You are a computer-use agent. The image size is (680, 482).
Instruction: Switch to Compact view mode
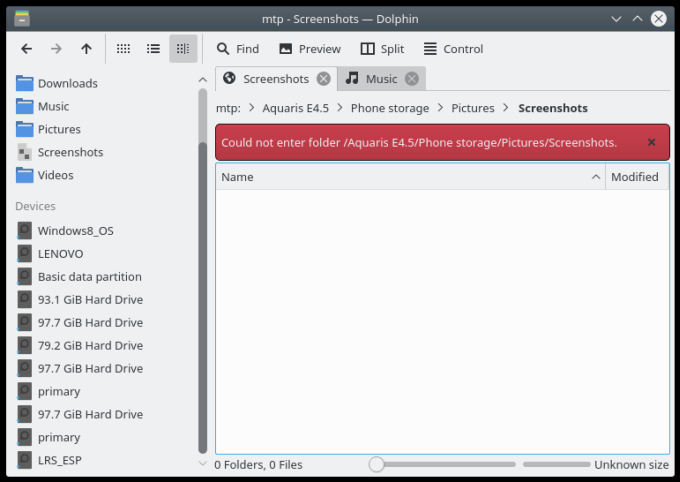pos(153,49)
